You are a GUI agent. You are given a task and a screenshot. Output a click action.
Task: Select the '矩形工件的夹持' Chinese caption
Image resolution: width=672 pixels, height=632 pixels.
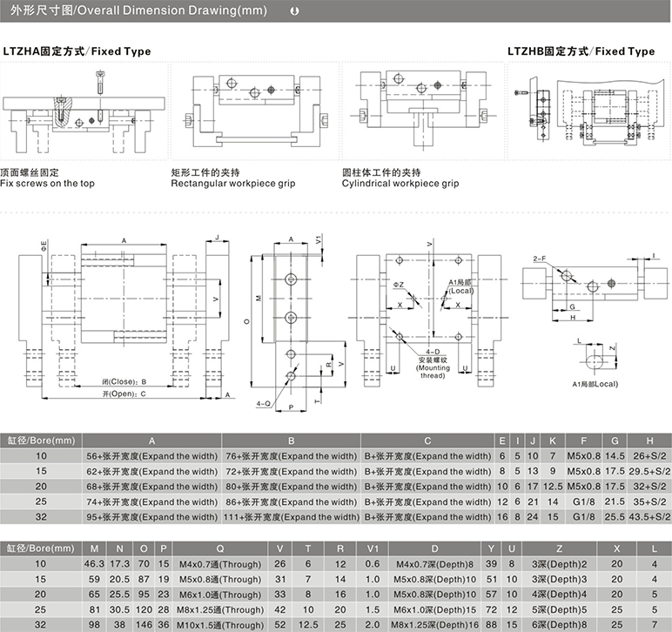[x=205, y=172]
